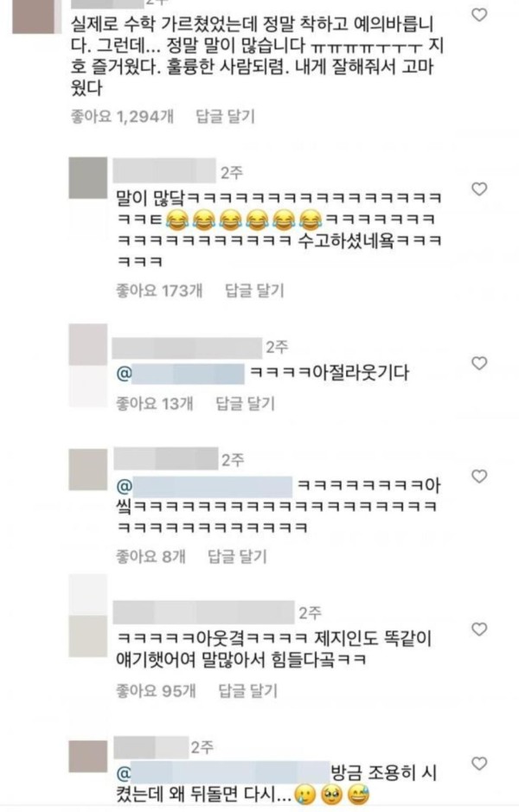This screenshot has width=519, height=812.
Task: Open username of the 95-likes commenter
Action: tap(203, 612)
